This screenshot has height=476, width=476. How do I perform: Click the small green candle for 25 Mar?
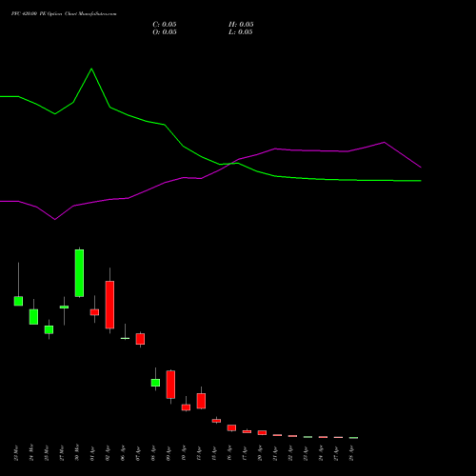49,329
